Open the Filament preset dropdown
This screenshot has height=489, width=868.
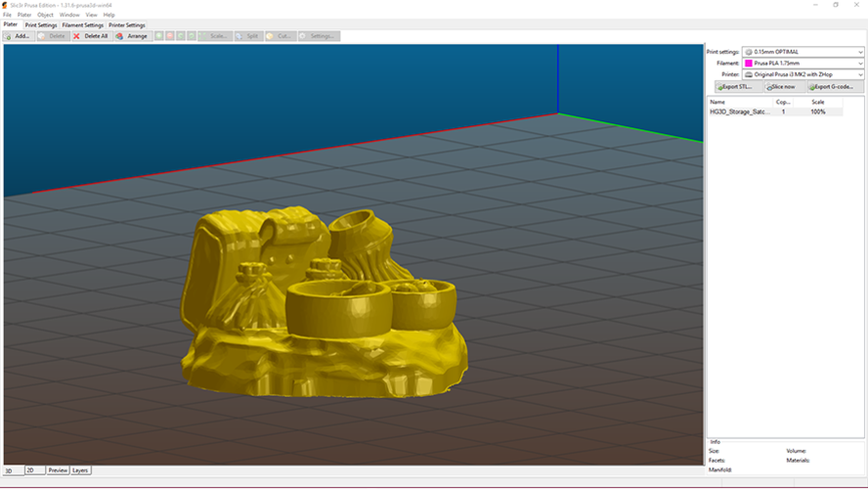point(803,64)
